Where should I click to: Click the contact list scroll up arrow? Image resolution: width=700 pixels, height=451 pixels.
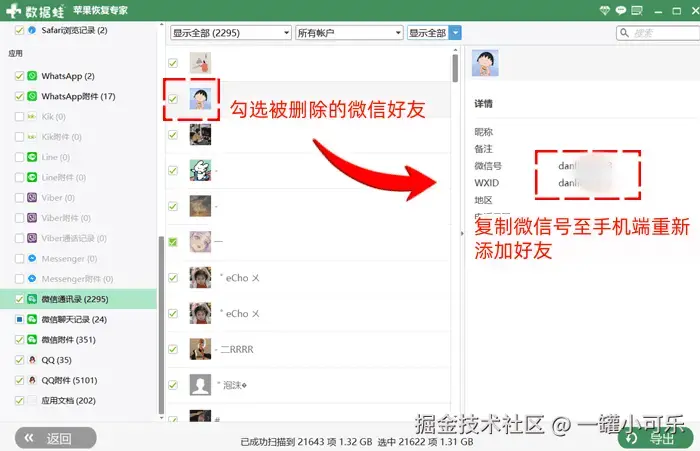pos(455,50)
